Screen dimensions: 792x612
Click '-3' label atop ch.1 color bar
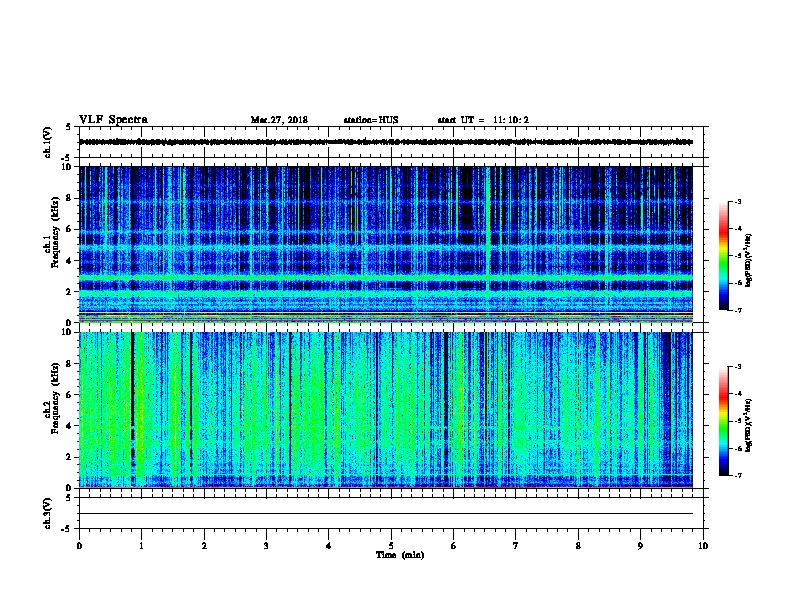click(x=738, y=201)
